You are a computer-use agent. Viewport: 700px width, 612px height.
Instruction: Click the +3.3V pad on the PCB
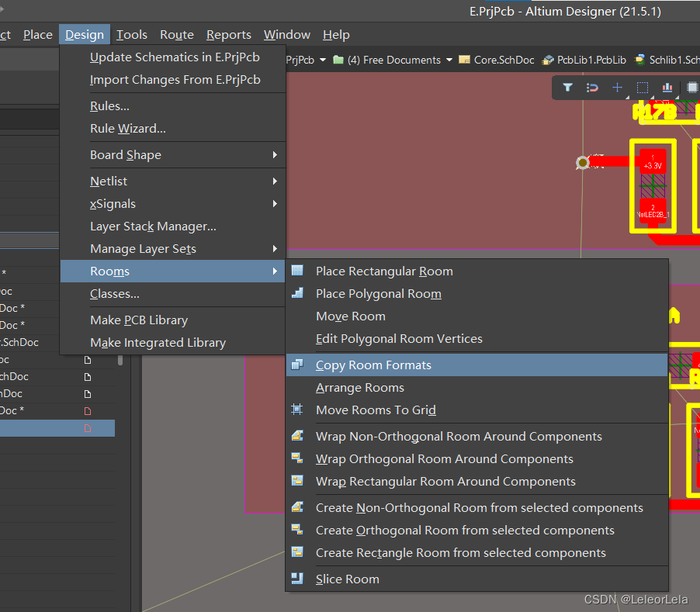(653, 162)
